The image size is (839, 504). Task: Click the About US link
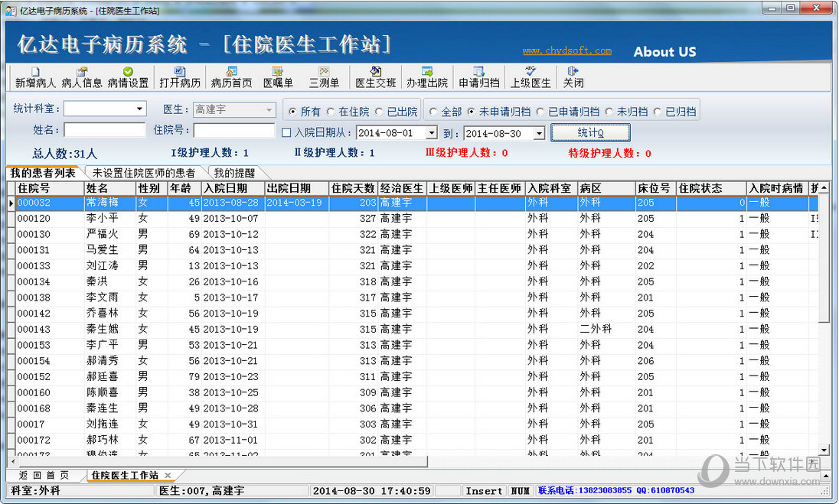[664, 52]
